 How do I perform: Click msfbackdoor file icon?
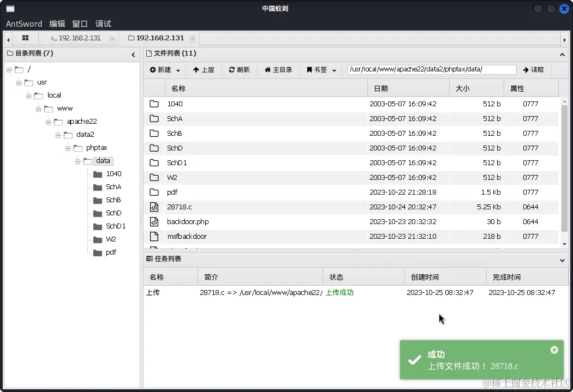[x=154, y=237]
